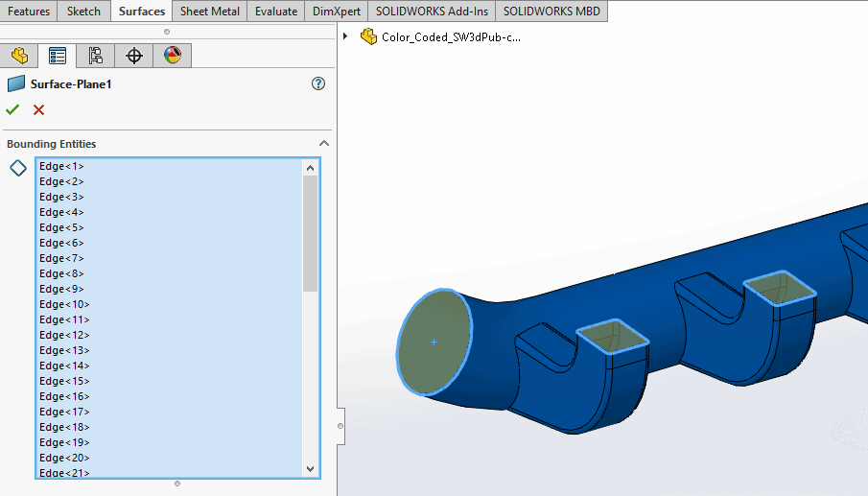Click the Bounding Entities selection diamond icon
868x496 pixels.
pyautogui.click(x=18, y=168)
